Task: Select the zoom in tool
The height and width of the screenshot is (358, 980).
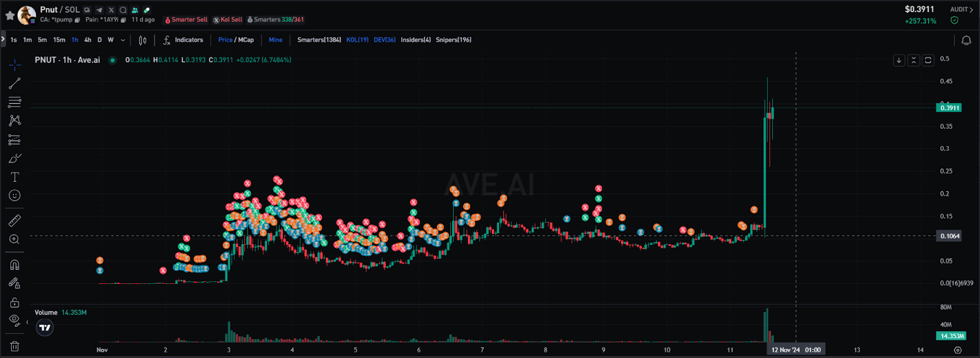Action: [x=15, y=239]
